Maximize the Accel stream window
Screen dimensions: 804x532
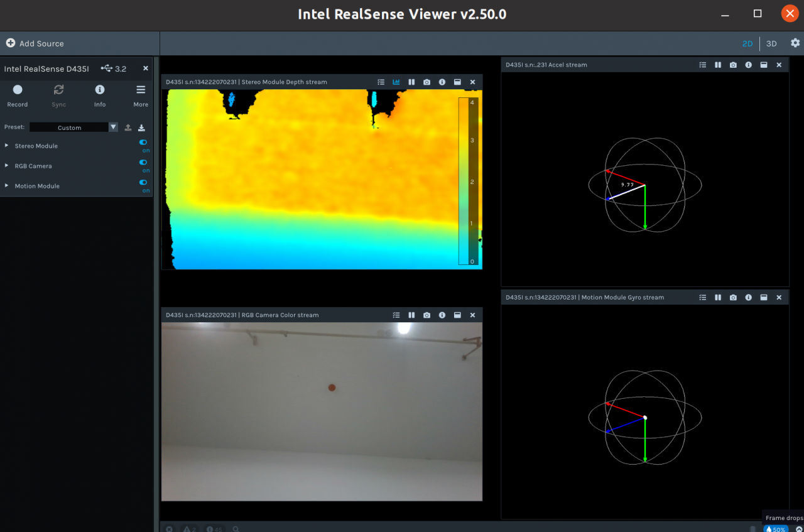(x=764, y=65)
